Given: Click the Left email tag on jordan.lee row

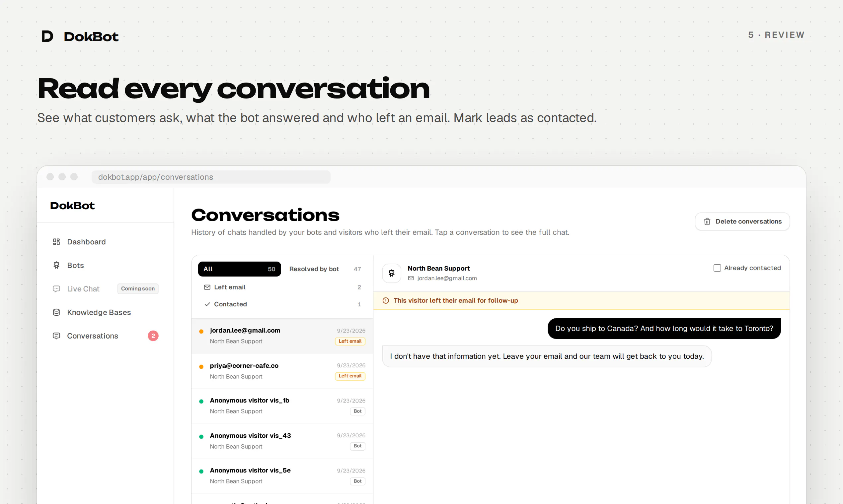Looking at the screenshot, I should (x=350, y=341).
